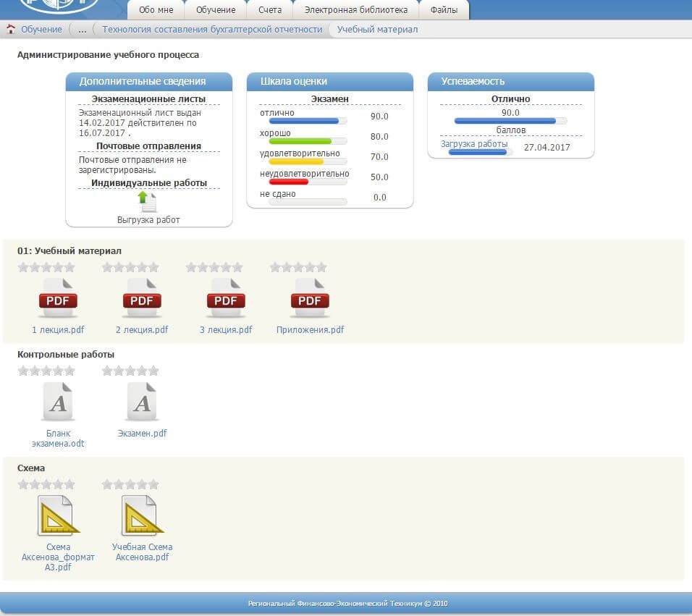This screenshot has height=616, width=692.
Task: Rate Экзамен.pdf with the first star
Action: tap(107, 371)
